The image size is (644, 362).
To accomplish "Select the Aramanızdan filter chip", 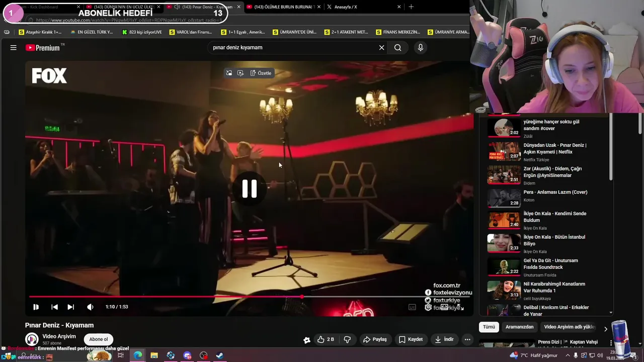I will (519, 327).
